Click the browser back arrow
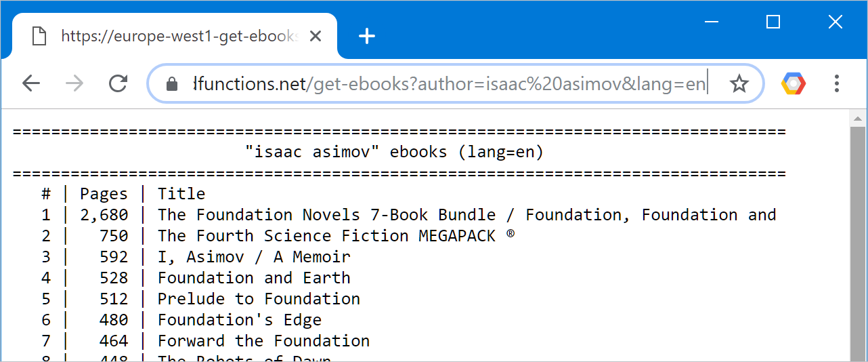This screenshot has width=868, height=362. coord(31,83)
